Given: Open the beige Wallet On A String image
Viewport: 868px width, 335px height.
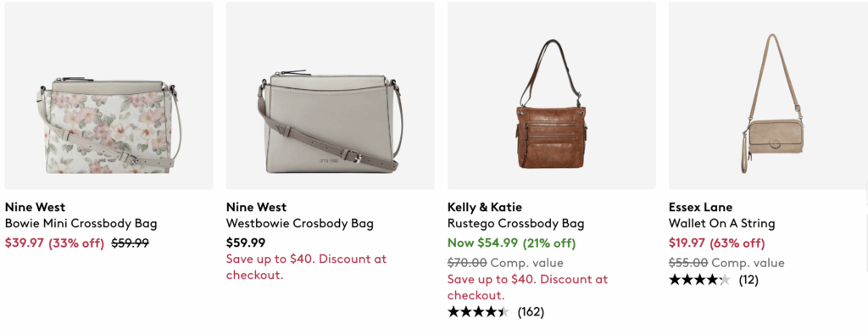Looking at the screenshot, I should (768, 96).
